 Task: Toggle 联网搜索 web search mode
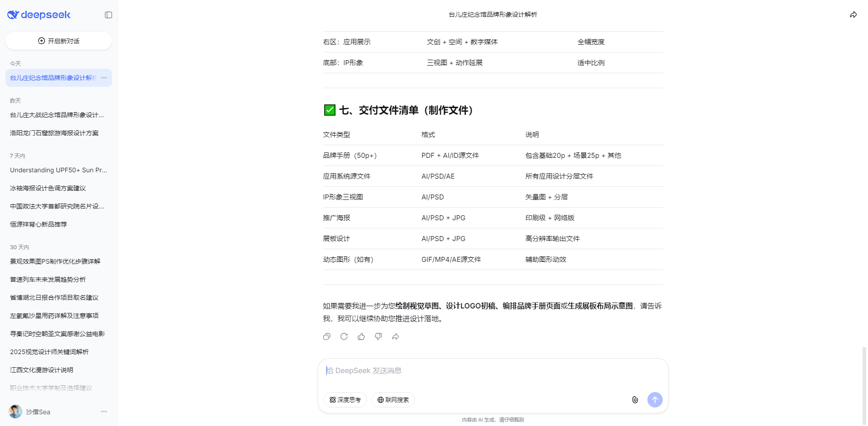coord(393,400)
